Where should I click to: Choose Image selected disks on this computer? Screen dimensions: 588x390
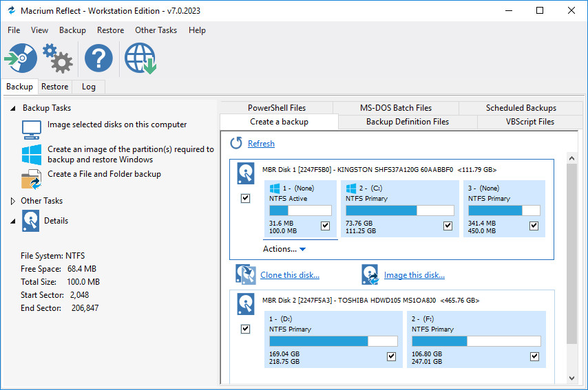point(117,124)
